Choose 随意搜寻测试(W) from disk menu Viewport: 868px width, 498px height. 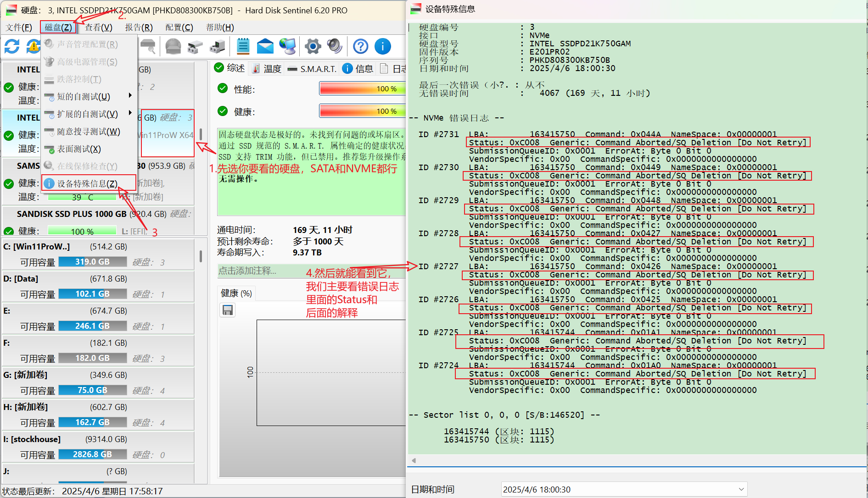click(x=89, y=132)
